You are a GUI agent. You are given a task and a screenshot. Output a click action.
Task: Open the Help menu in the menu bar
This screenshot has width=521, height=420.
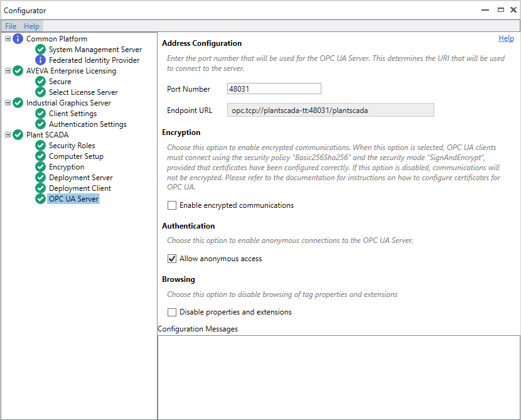pyautogui.click(x=31, y=26)
